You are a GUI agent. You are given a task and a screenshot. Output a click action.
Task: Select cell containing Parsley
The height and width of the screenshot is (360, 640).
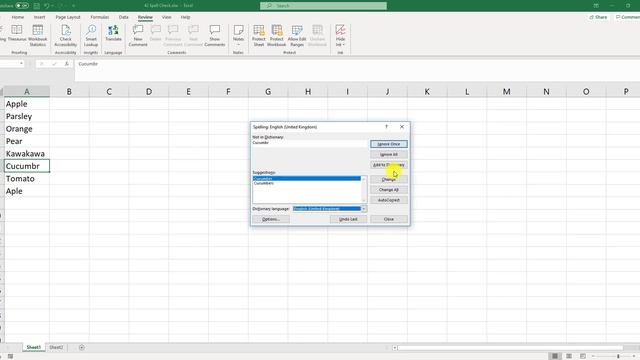(x=27, y=116)
